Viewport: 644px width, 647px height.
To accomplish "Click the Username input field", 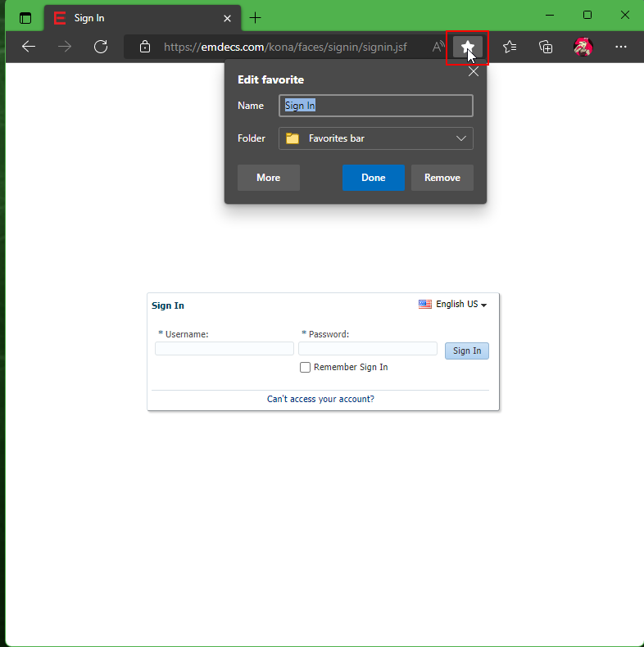I will point(224,349).
